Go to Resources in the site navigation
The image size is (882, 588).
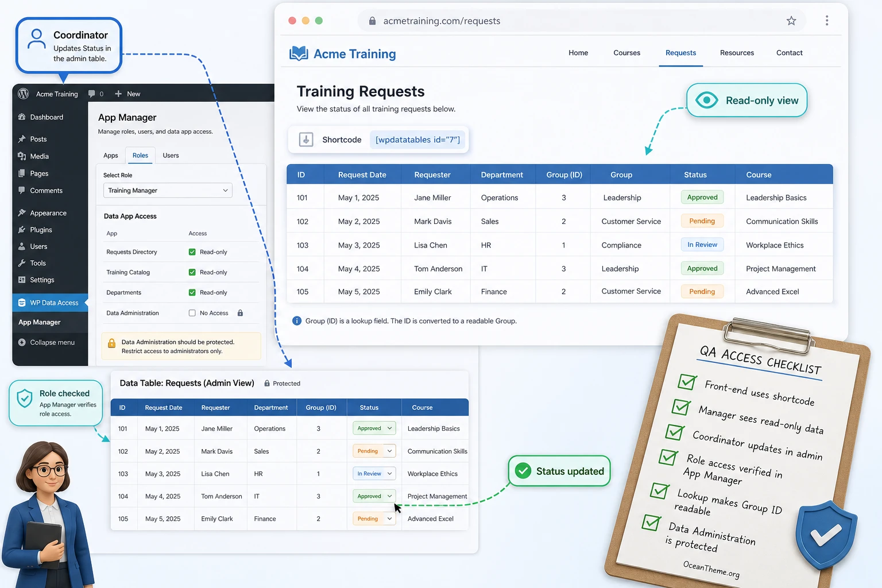737,53
